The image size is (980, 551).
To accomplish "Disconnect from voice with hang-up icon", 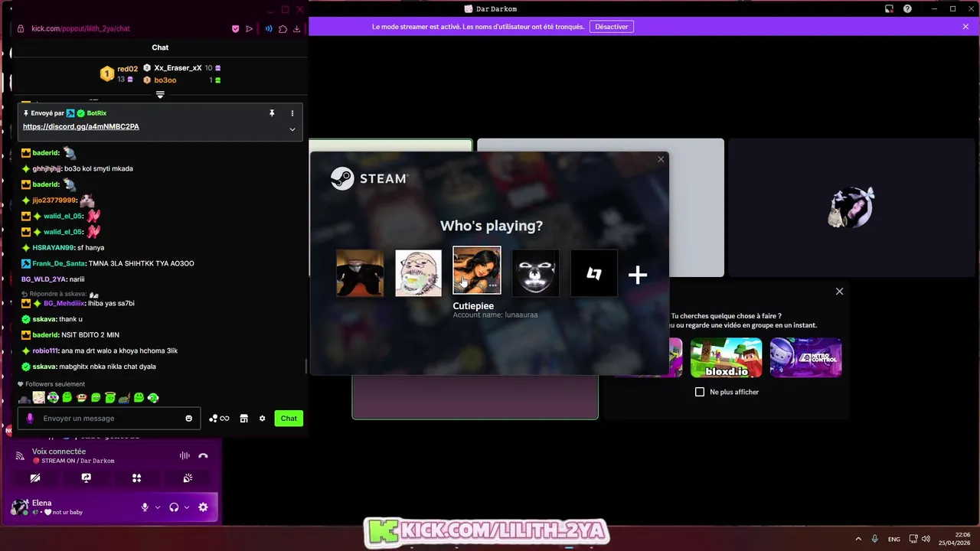I will point(203,455).
